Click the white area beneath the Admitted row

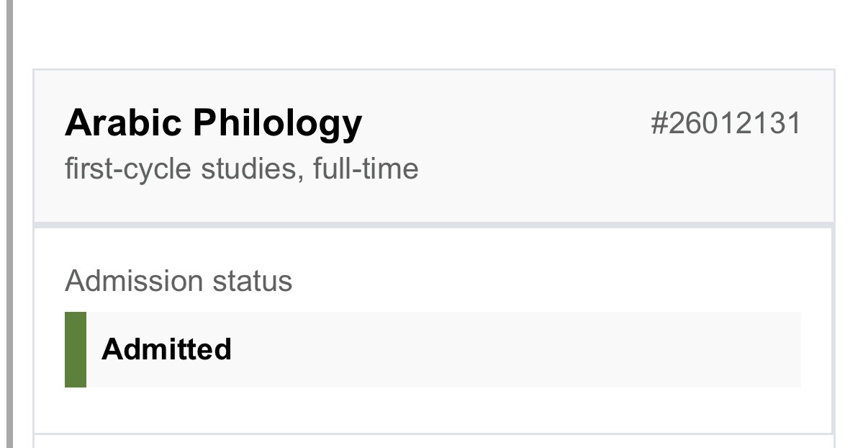433,410
